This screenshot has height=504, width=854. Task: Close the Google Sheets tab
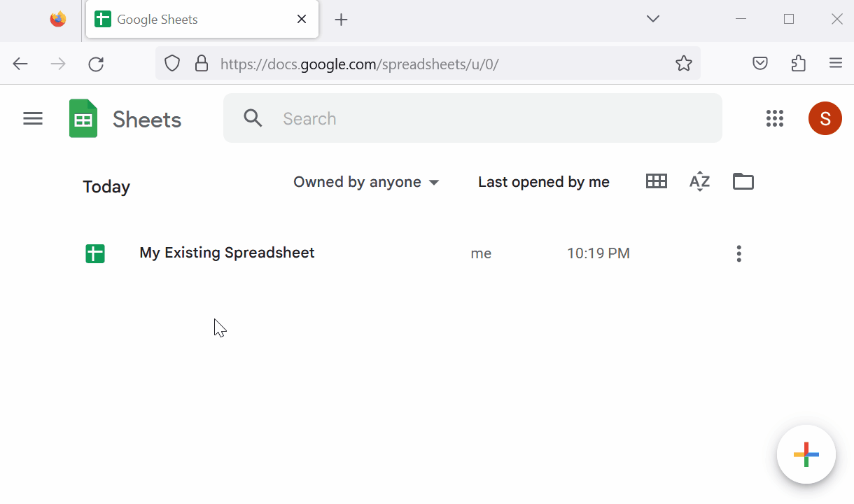click(x=302, y=20)
